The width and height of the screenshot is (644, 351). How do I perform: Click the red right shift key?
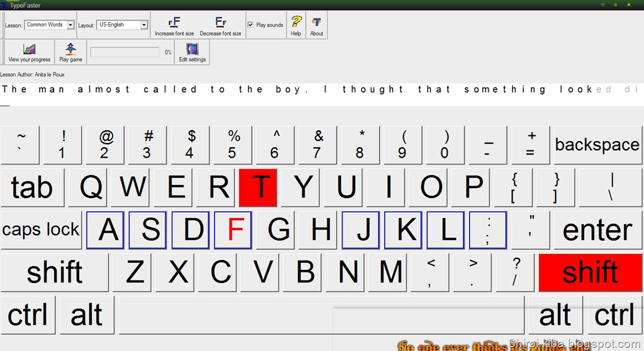click(x=590, y=272)
